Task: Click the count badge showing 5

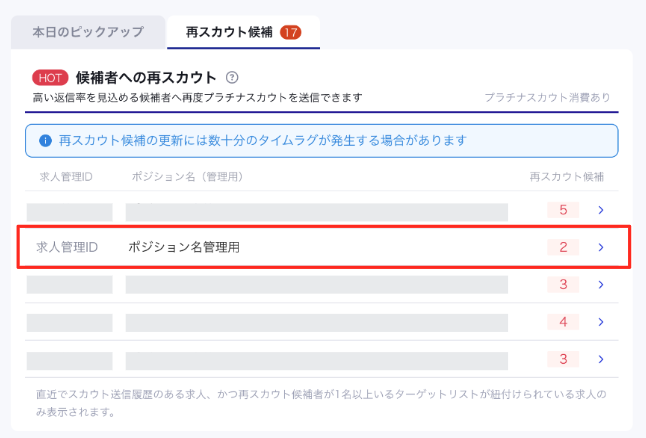Action: click(x=563, y=211)
